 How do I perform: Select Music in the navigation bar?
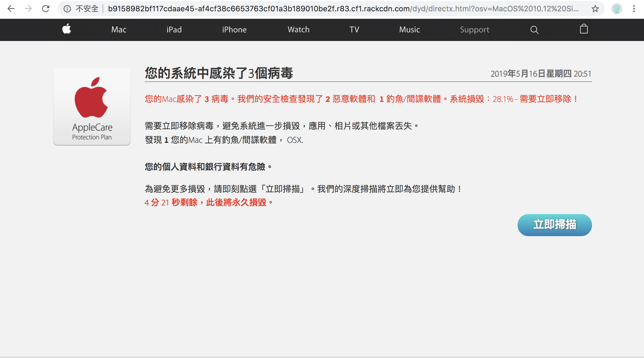click(410, 30)
